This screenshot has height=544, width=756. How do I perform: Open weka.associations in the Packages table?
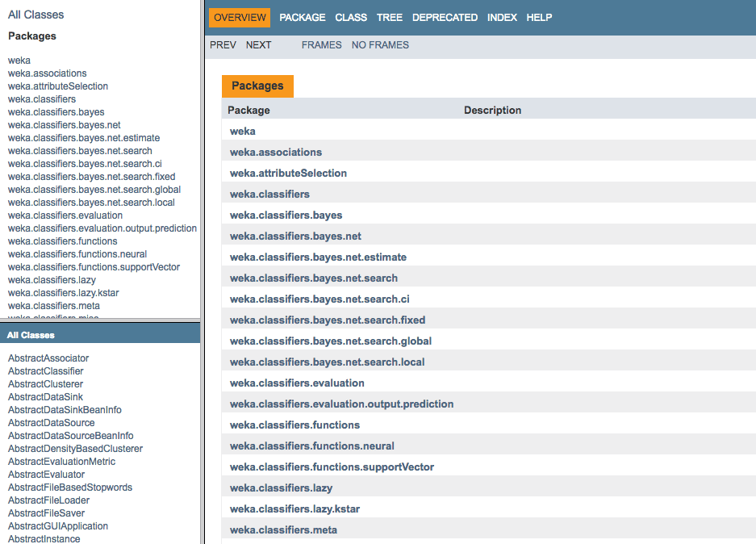276,153
